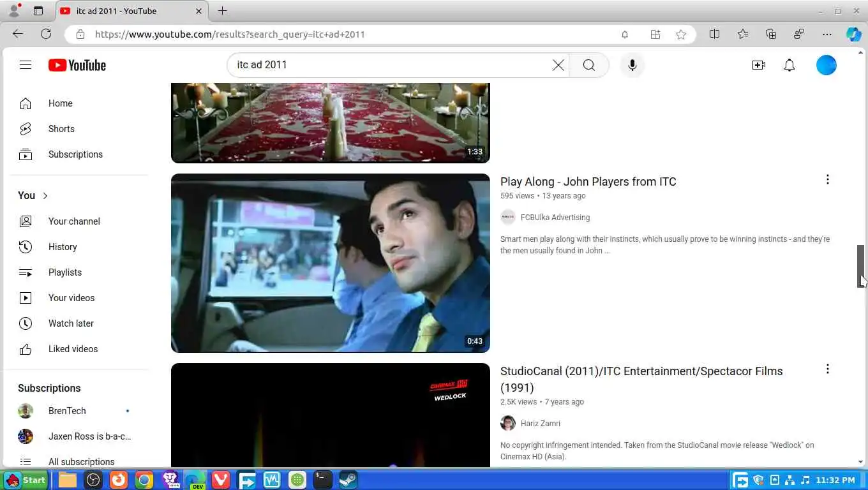Image resolution: width=868 pixels, height=490 pixels.
Task: Expand the You section chevron
Action: tap(45, 196)
